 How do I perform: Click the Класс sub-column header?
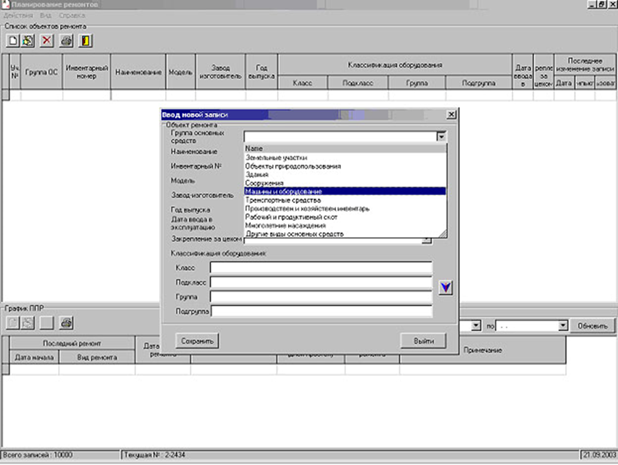click(302, 83)
